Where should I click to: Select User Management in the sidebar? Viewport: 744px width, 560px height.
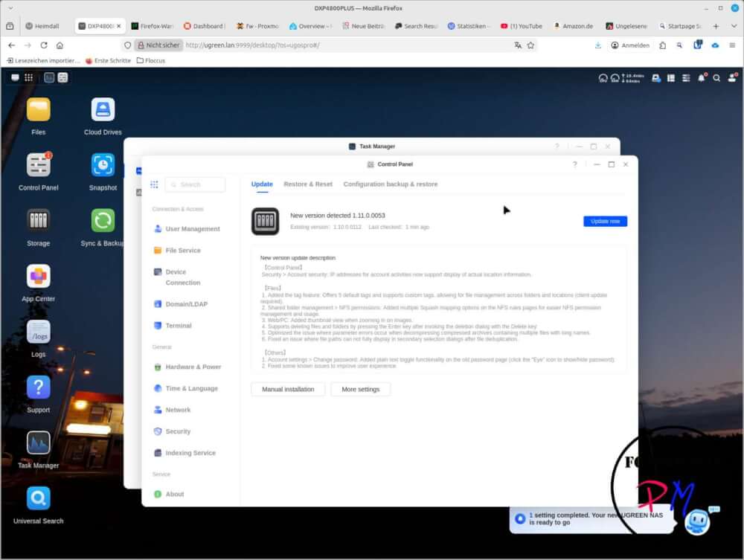192,229
